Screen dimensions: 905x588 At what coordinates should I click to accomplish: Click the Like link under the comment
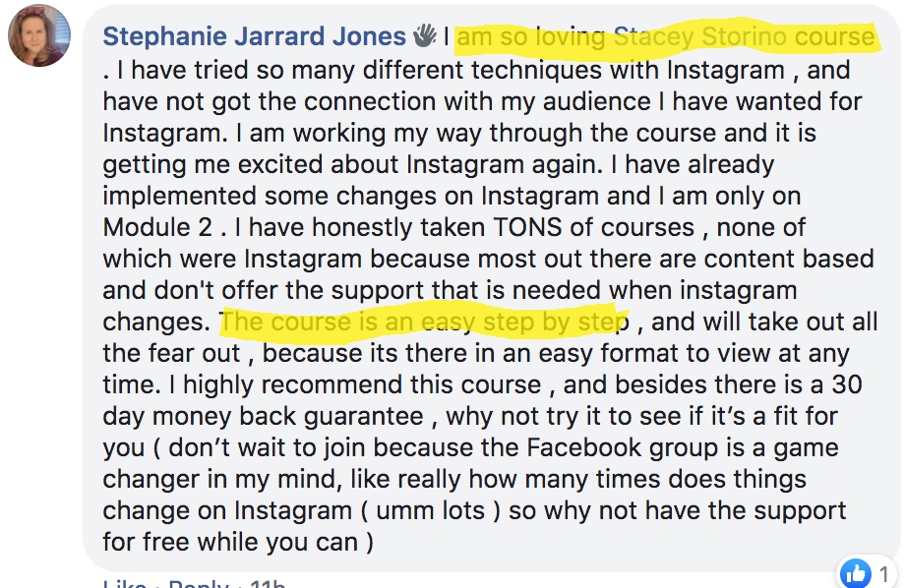point(124,583)
